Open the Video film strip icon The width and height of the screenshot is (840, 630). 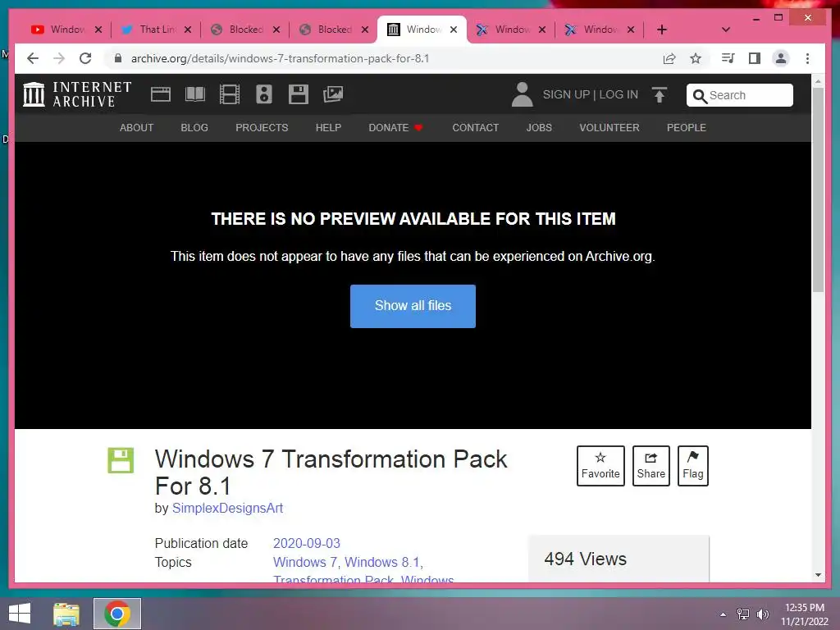pyautogui.click(x=230, y=94)
